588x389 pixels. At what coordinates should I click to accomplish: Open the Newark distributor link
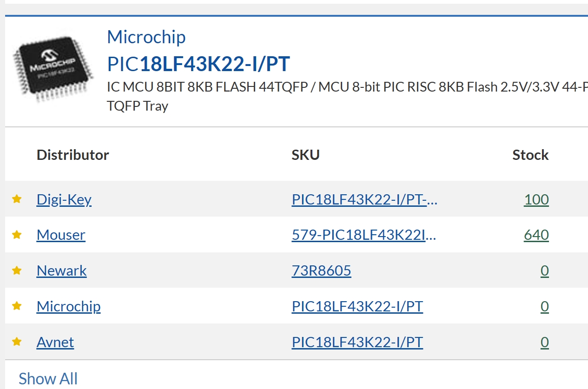click(x=62, y=270)
